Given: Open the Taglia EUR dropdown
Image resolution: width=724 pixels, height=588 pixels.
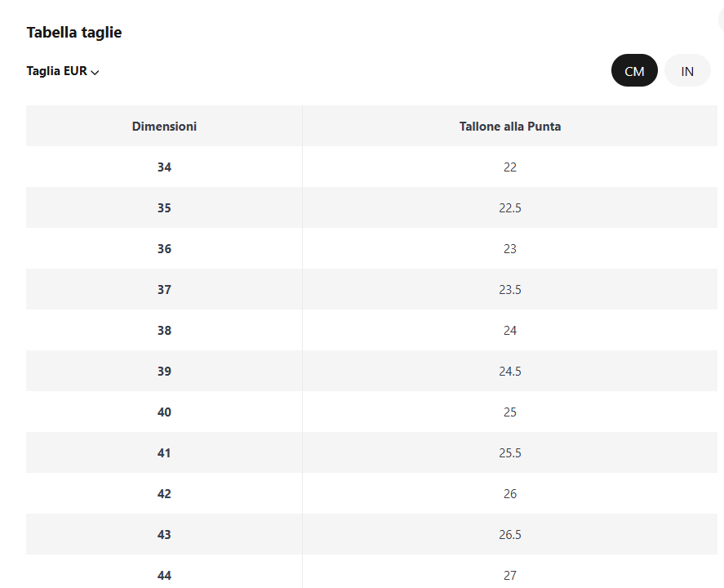Looking at the screenshot, I should tap(63, 71).
